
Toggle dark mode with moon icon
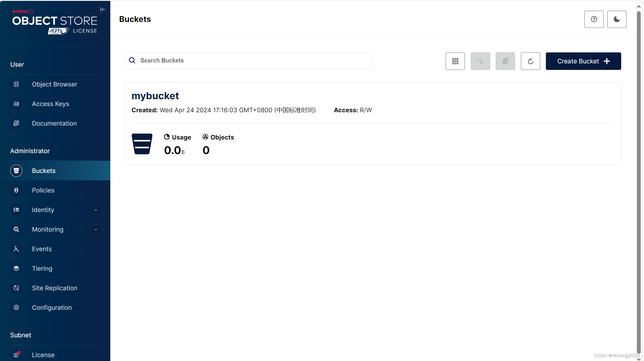[x=616, y=19]
